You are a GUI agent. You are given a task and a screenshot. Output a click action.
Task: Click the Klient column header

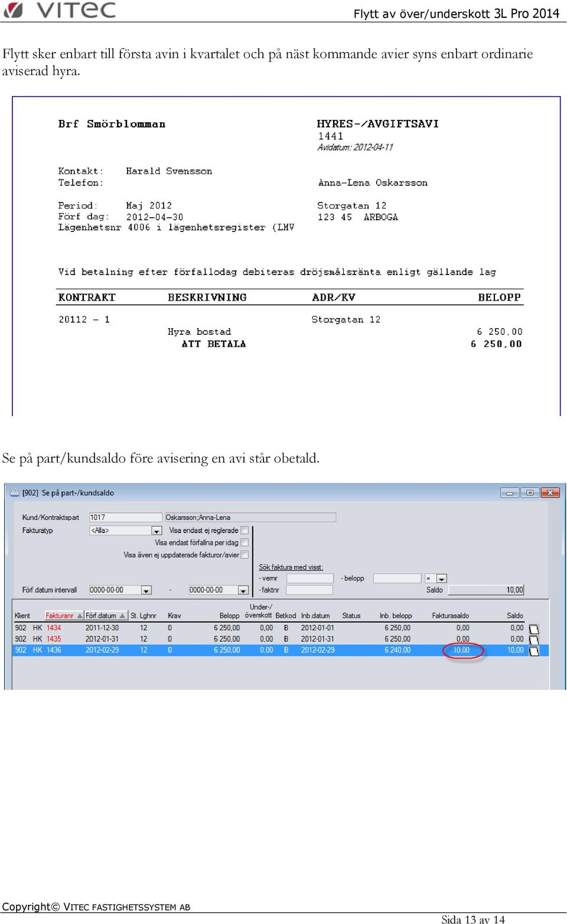pos(22,616)
